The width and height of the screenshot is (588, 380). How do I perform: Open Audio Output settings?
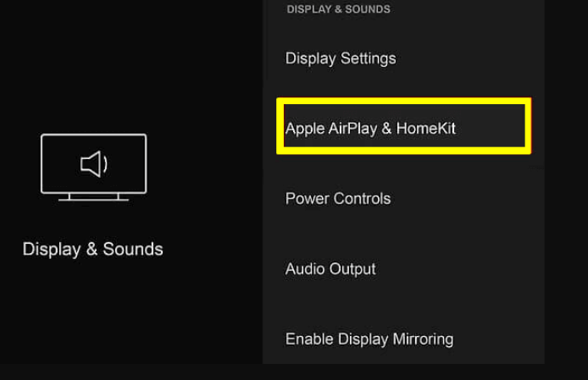[330, 269]
